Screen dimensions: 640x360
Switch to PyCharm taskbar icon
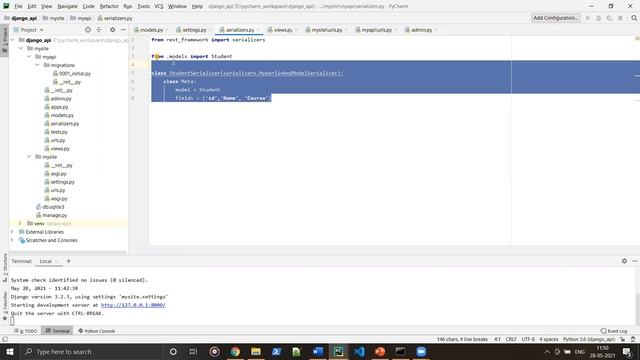pos(338,351)
